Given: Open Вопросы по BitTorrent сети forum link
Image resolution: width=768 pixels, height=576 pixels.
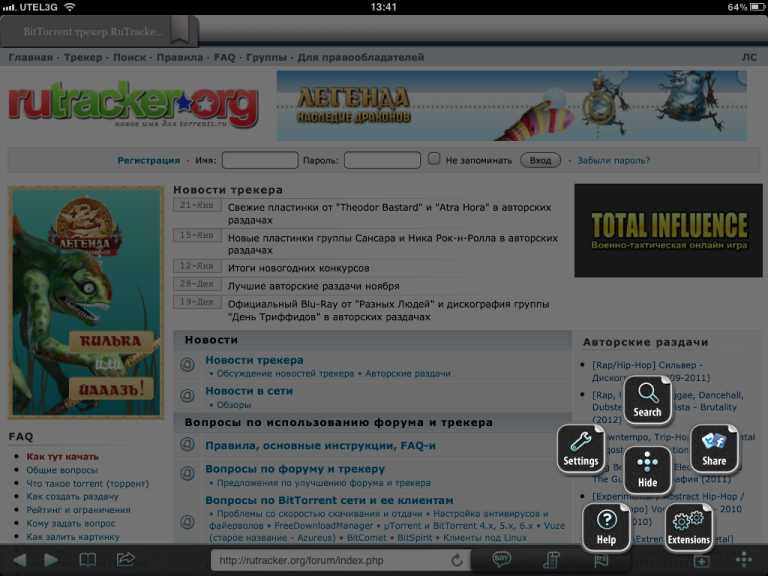Looking at the screenshot, I should pyautogui.click(x=329, y=500).
